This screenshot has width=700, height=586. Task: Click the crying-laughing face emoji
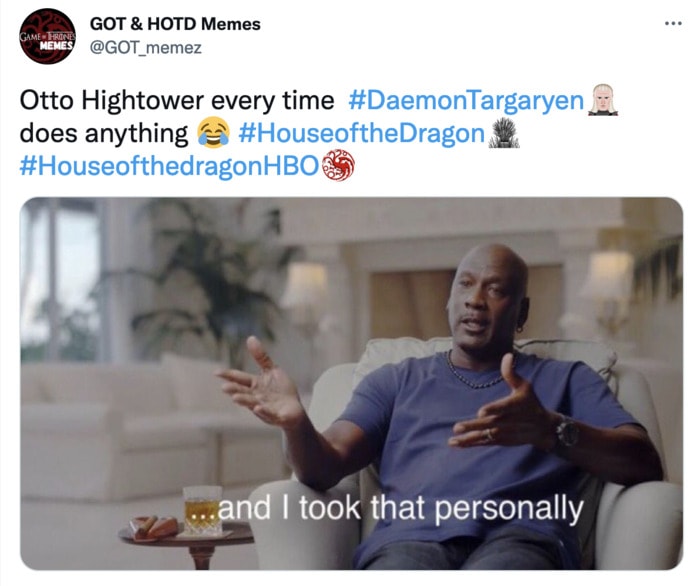tap(213, 133)
